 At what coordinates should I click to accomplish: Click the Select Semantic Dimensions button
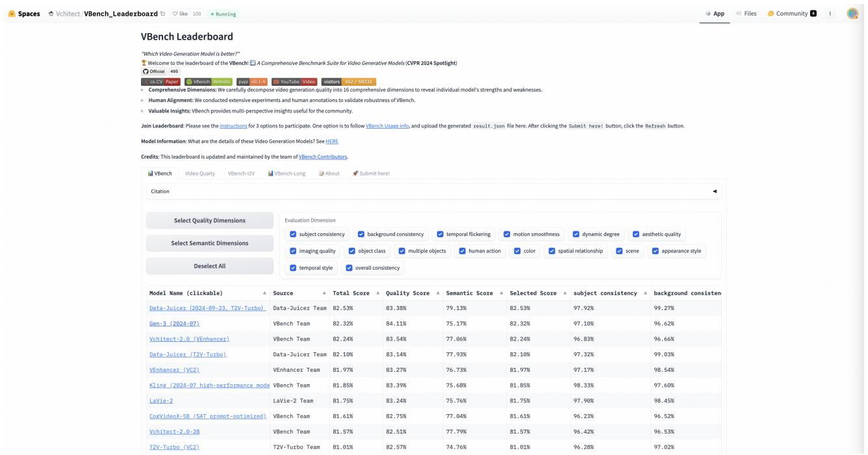tap(210, 244)
